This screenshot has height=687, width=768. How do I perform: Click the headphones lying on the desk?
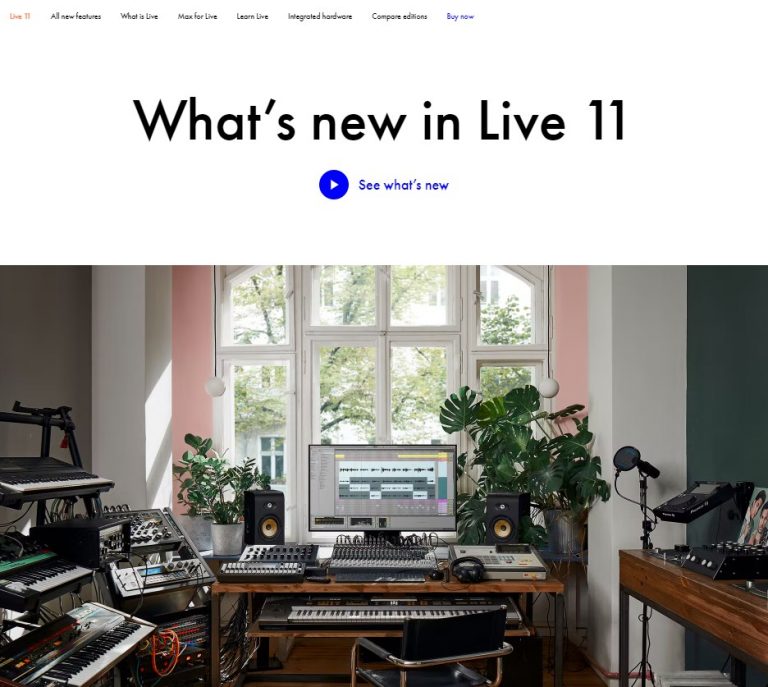(x=467, y=569)
